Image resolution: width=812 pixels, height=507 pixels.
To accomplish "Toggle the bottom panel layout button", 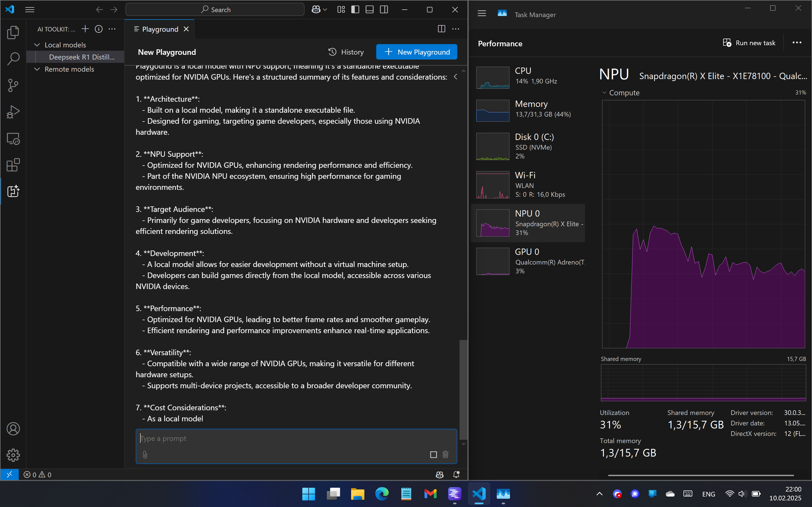I will 369,10.
